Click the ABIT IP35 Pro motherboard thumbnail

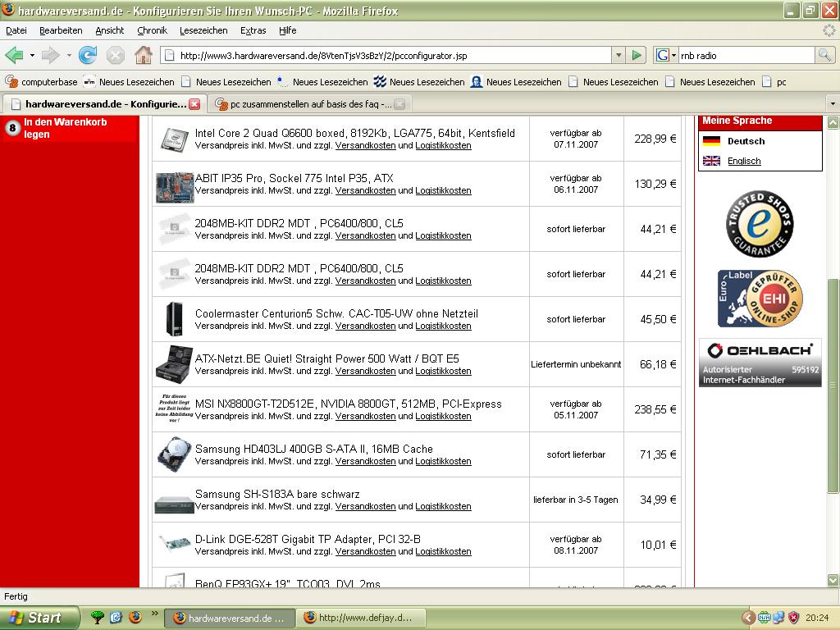click(x=175, y=187)
